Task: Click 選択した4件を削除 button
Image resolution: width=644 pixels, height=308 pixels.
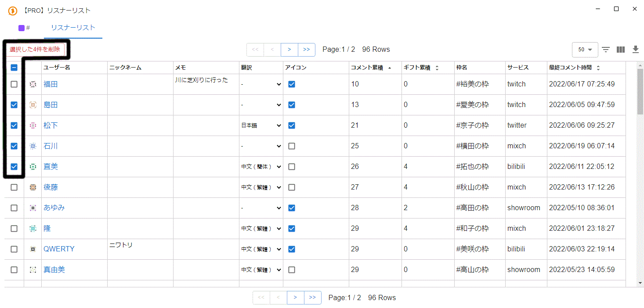Action: (35, 50)
